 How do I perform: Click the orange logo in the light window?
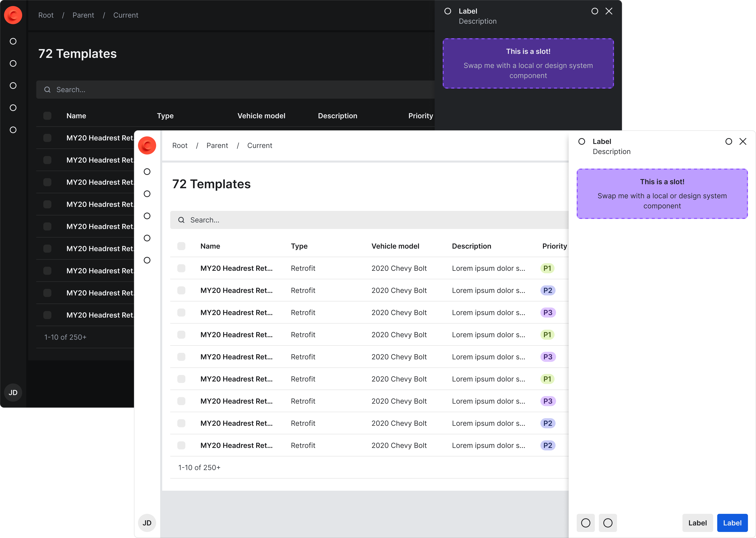[147, 145]
